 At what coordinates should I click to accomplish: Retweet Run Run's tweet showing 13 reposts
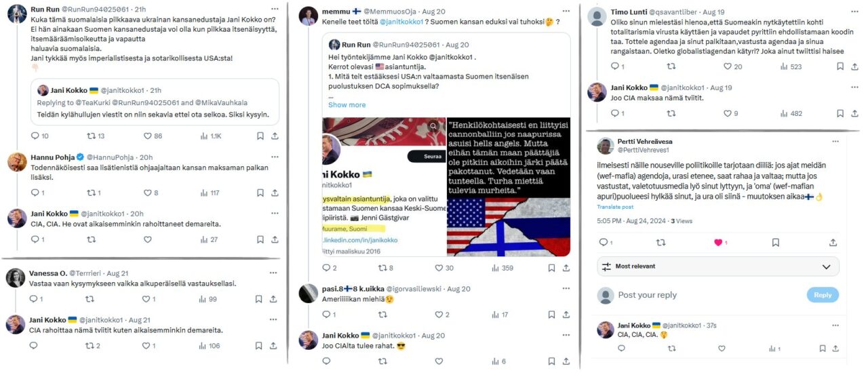pyautogui.click(x=96, y=136)
